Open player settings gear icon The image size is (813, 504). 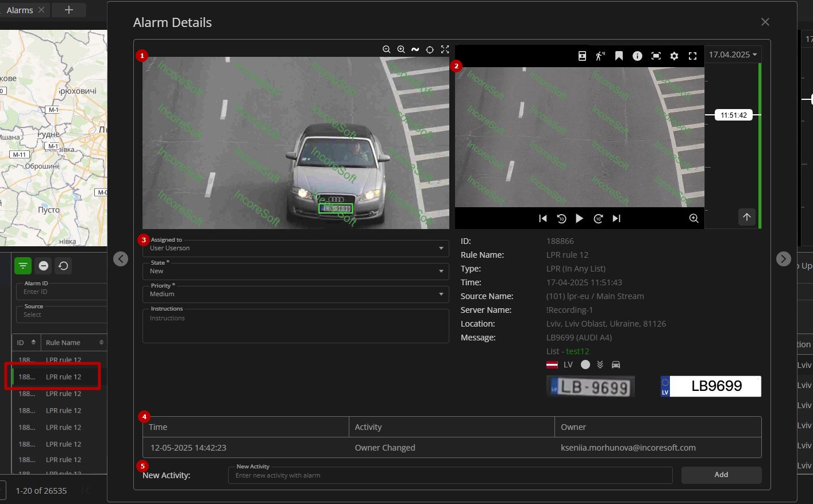[674, 56]
